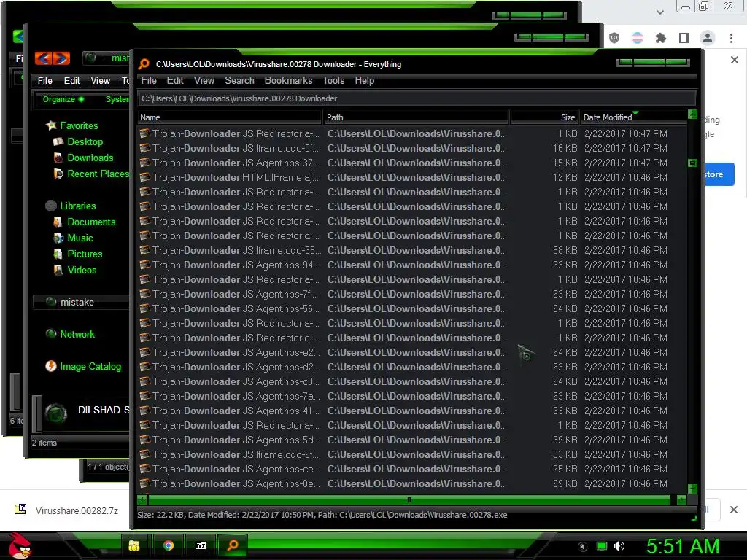Image resolution: width=747 pixels, height=560 pixels.
Task: Open Chrome profile avatar icon
Action: pyautogui.click(x=708, y=38)
